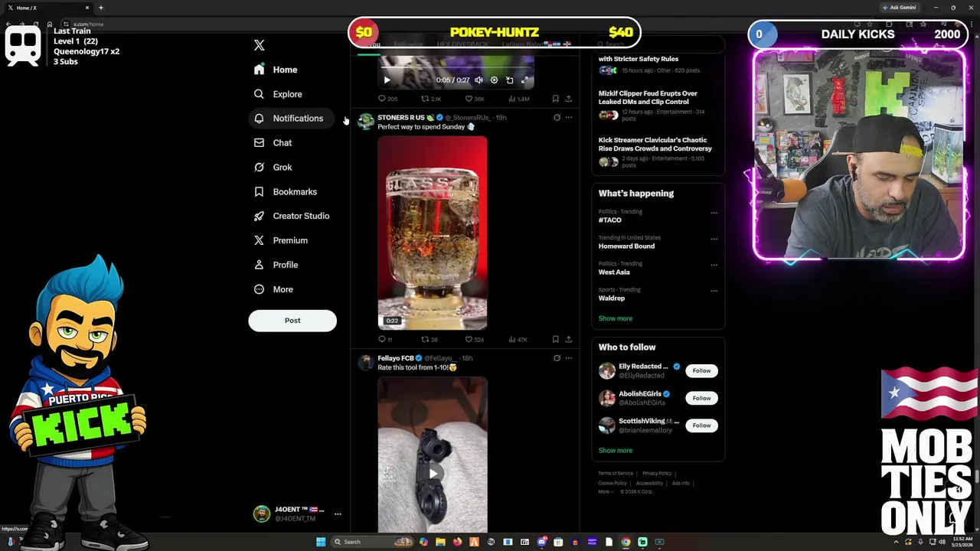Expand the More footer link
This screenshot has width=980, height=551.
click(x=605, y=491)
